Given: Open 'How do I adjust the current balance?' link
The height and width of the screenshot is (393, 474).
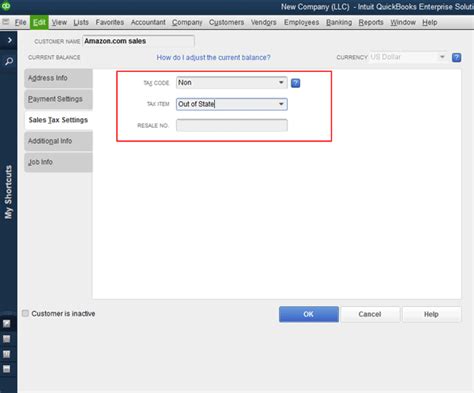Looking at the screenshot, I should [213, 58].
